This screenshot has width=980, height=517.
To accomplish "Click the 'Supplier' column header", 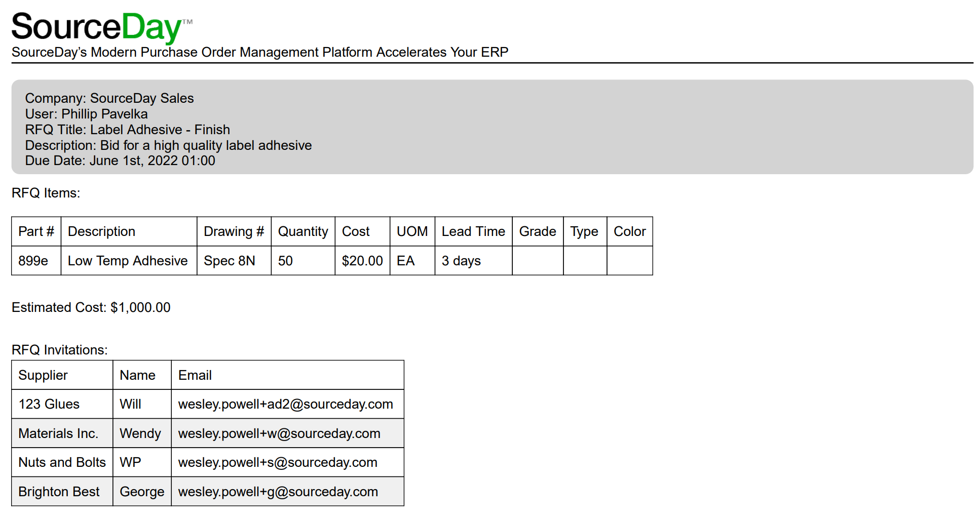I will [x=62, y=375].
